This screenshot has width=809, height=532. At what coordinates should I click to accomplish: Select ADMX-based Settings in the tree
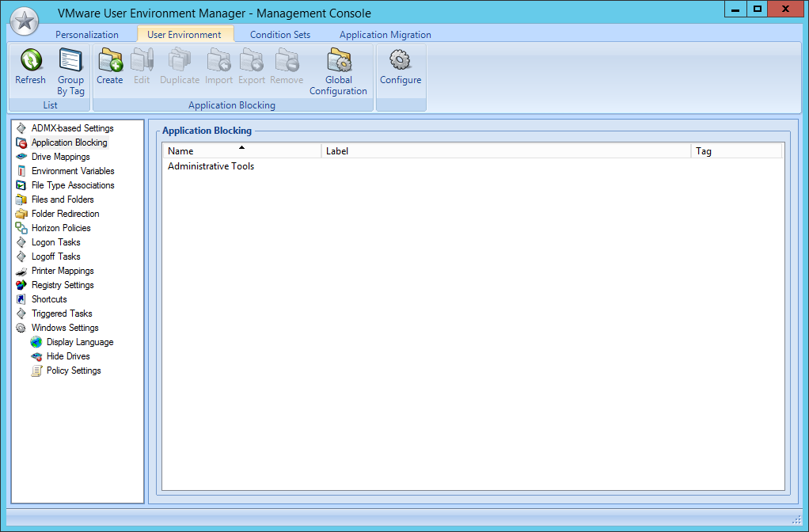tap(72, 128)
